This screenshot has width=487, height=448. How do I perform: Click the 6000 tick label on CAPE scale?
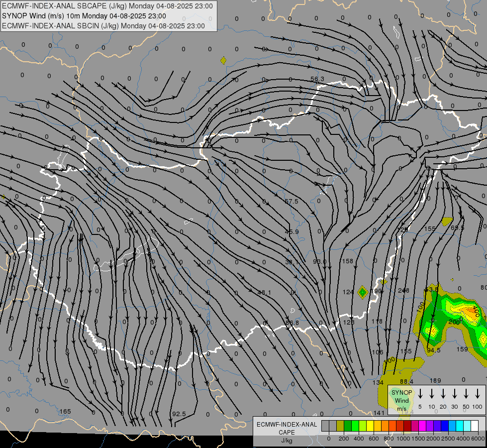(479, 439)
